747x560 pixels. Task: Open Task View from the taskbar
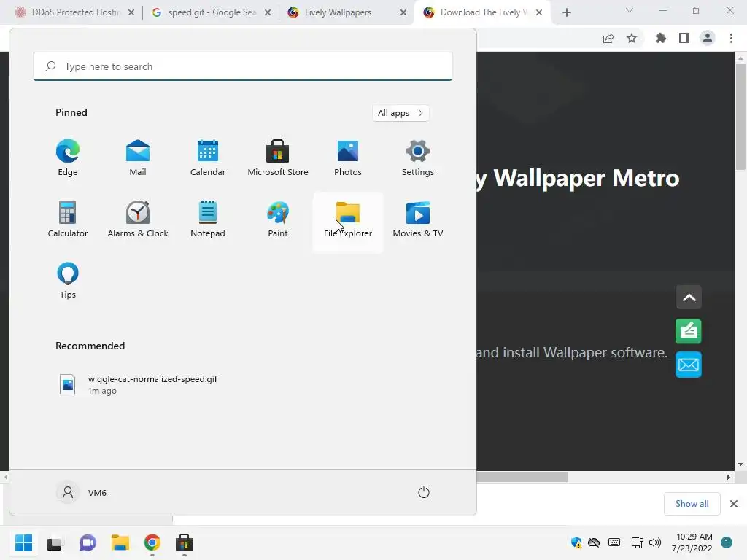coord(54,542)
